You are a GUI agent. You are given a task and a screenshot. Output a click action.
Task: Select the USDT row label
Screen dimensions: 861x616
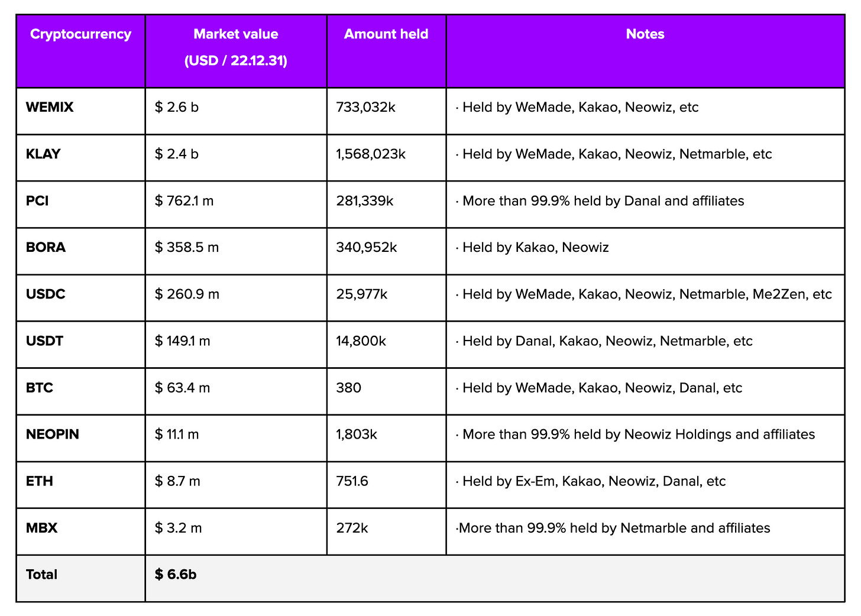point(44,341)
